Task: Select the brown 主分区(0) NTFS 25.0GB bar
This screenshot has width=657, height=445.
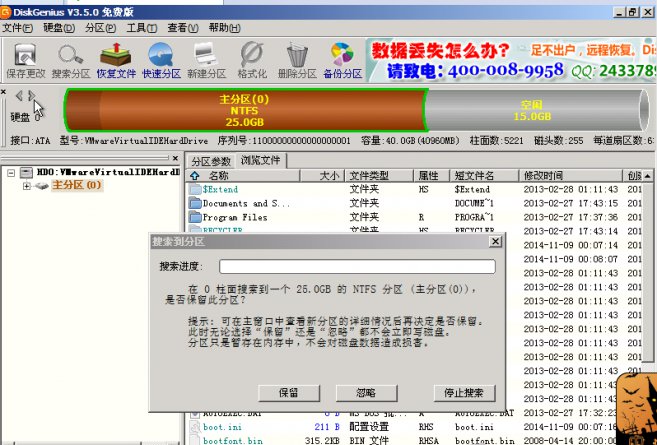Action: [245, 111]
